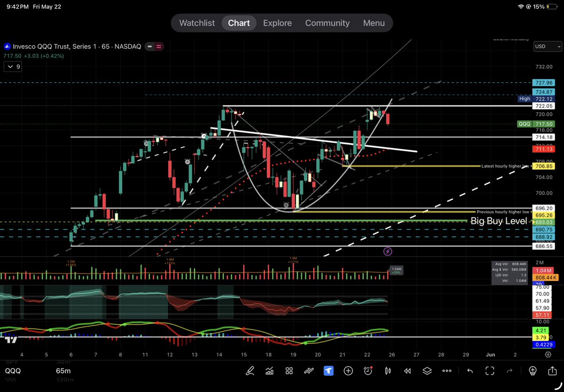Viewport: 564px width, 392px height.
Task: Tap the lightbulb publish idea icon
Action: 532,371
